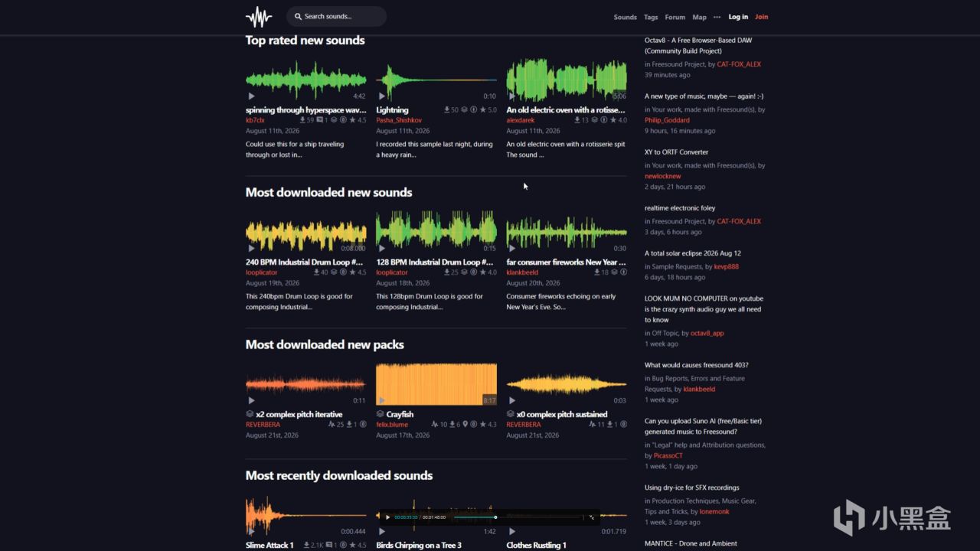Screen dimensions: 980x551
Task: Click the download icon on Slime Attack 1
Action: [x=305, y=545]
